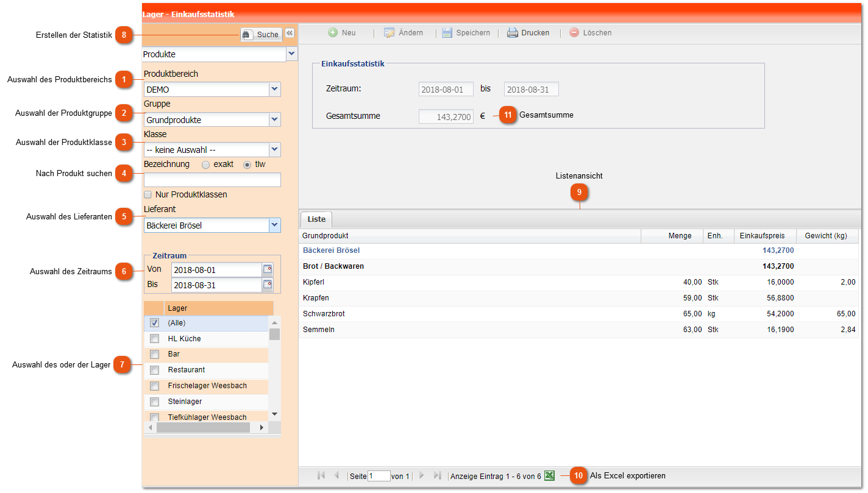Click the Suche button with binoculars icon
The image size is (868, 493).
click(x=261, y=35)
